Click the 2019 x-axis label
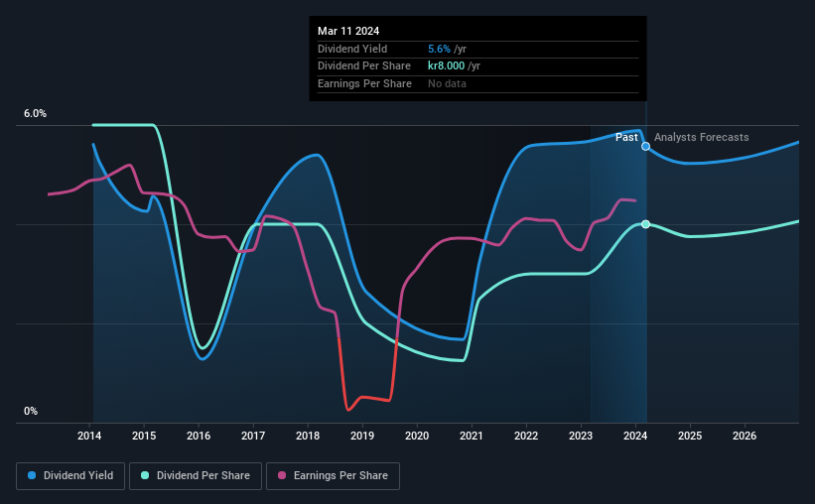 pyautogui.click(x=362, y=436)
